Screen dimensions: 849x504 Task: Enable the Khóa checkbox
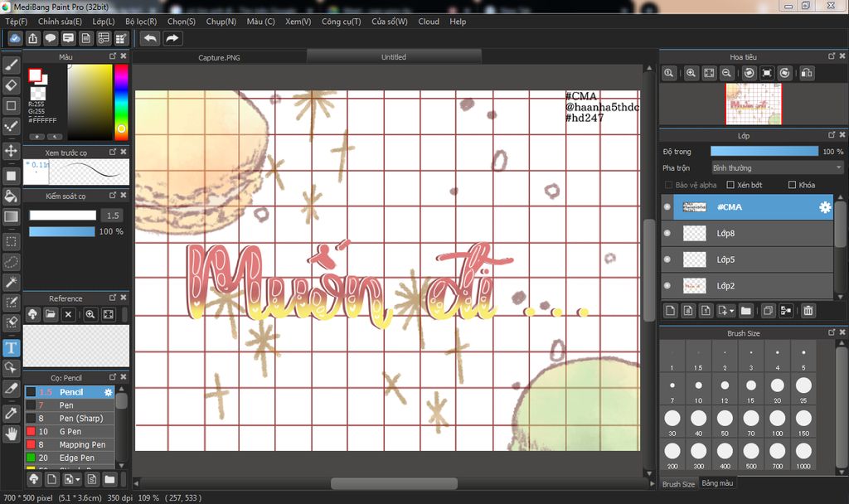pyautogui.click(x=792, y=185)
